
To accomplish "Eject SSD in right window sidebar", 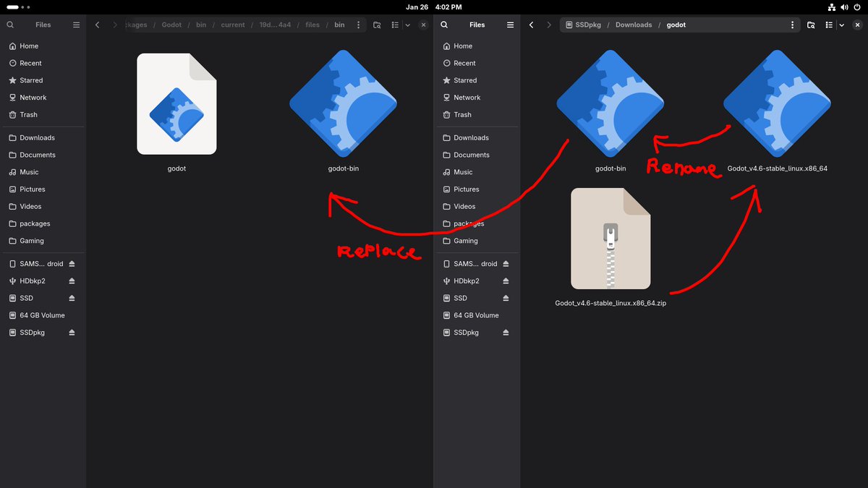I will (x=506, y=298).
